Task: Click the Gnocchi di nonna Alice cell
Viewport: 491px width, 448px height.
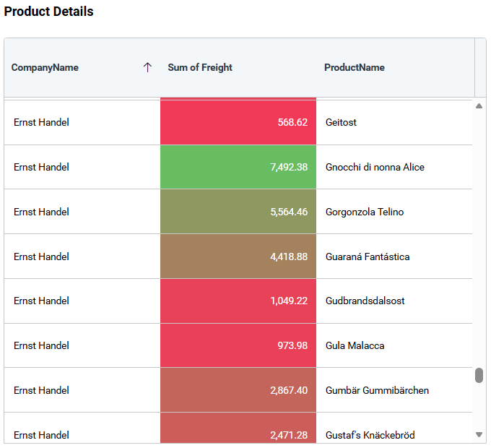Action: click(x=375, y=167)
